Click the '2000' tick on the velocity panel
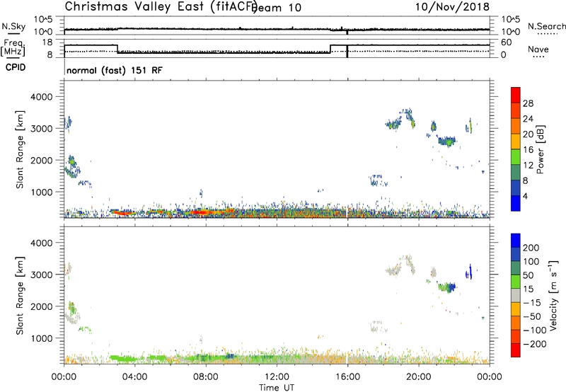566x392 pixels. point(42,306)
